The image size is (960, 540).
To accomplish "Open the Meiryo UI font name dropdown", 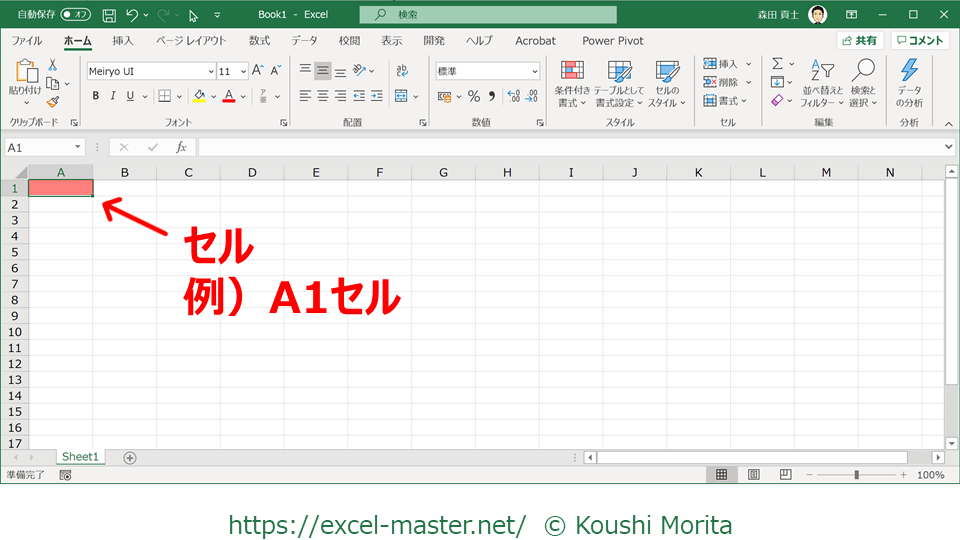I will [150, 71].
